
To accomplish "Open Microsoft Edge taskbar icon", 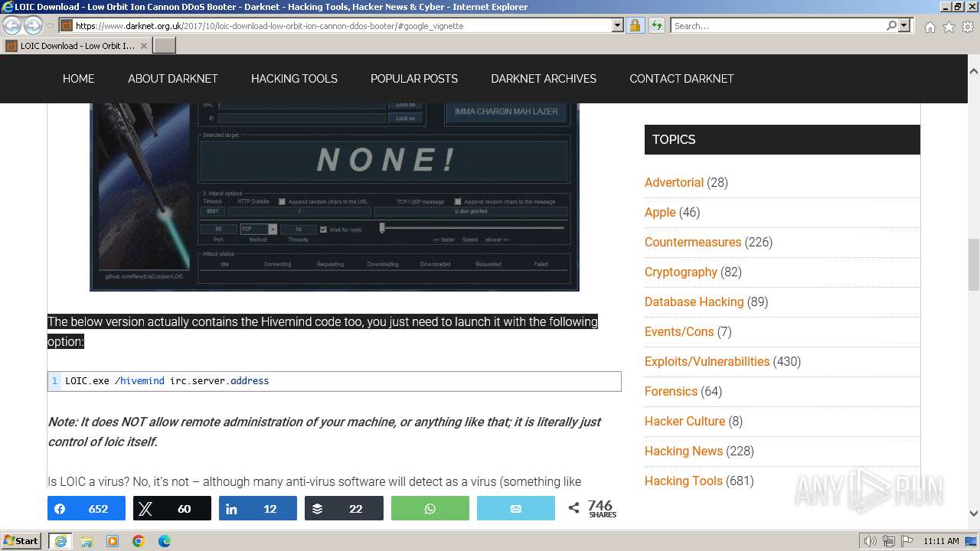I will [x=165, y=541].
